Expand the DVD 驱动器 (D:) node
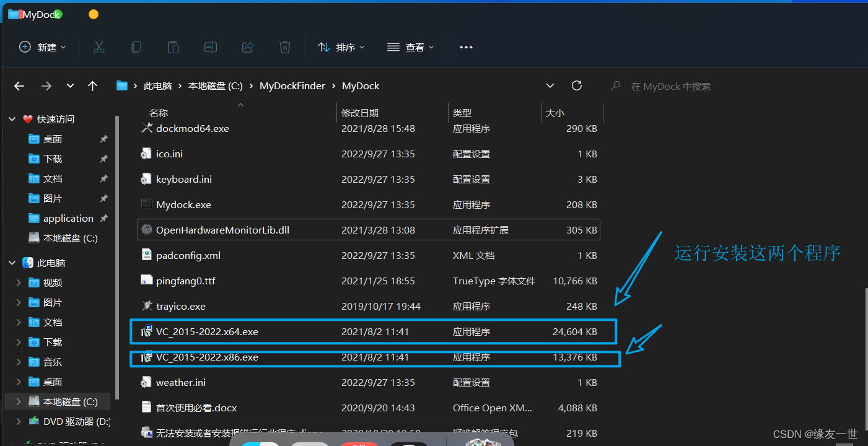The image size is (868, 446). (x=19, y=421)
